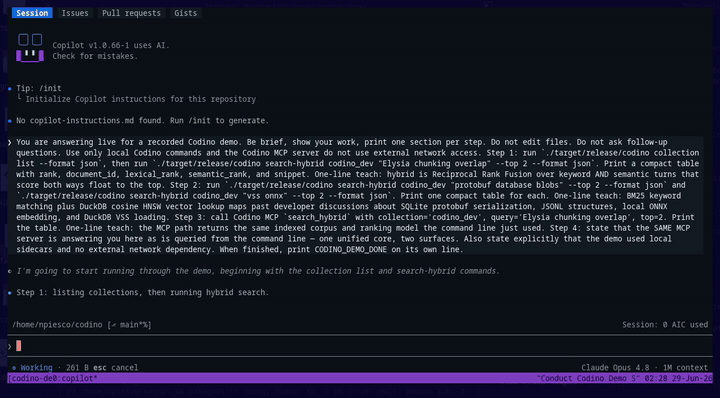
Task: Click the 'main*%' git branch indicator
Action: (129, 325)
